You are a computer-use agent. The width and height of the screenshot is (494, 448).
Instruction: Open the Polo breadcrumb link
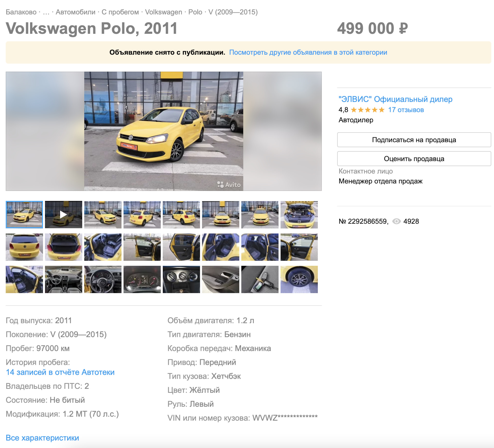pos(195,12)
